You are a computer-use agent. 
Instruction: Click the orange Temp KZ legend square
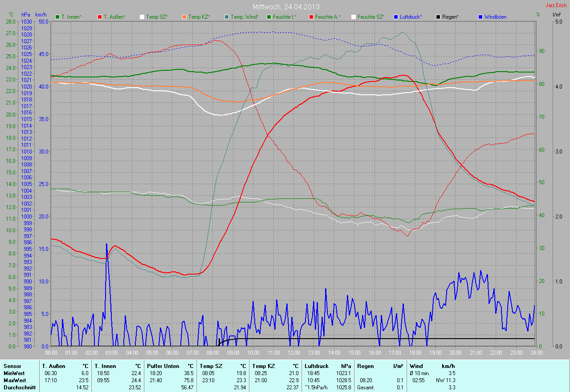[x=184, y=17]
